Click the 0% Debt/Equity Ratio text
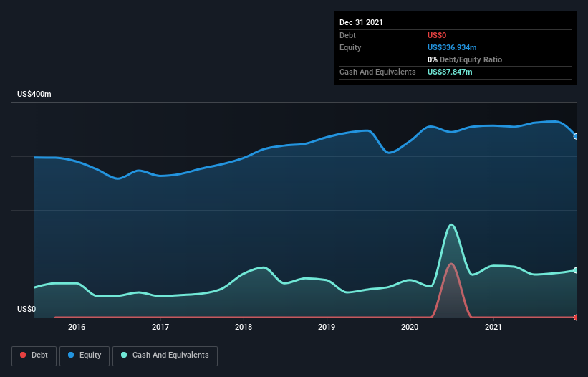This screenshot has height=377, width=588. pos(465,59)
